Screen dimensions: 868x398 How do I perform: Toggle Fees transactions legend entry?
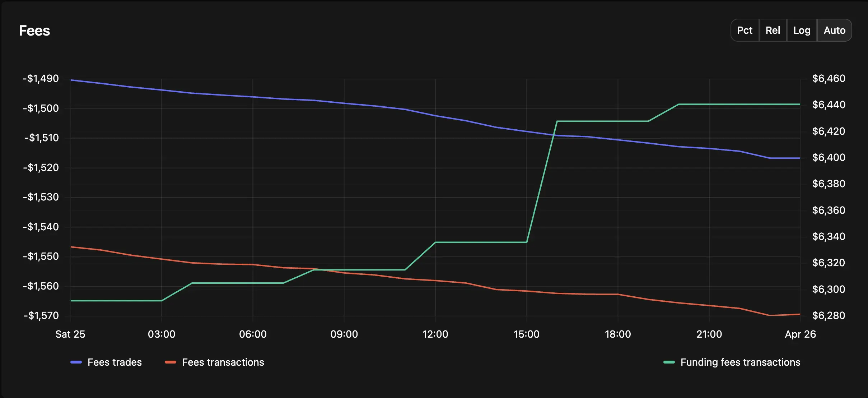pyautogui.click(x=214, y=362)
